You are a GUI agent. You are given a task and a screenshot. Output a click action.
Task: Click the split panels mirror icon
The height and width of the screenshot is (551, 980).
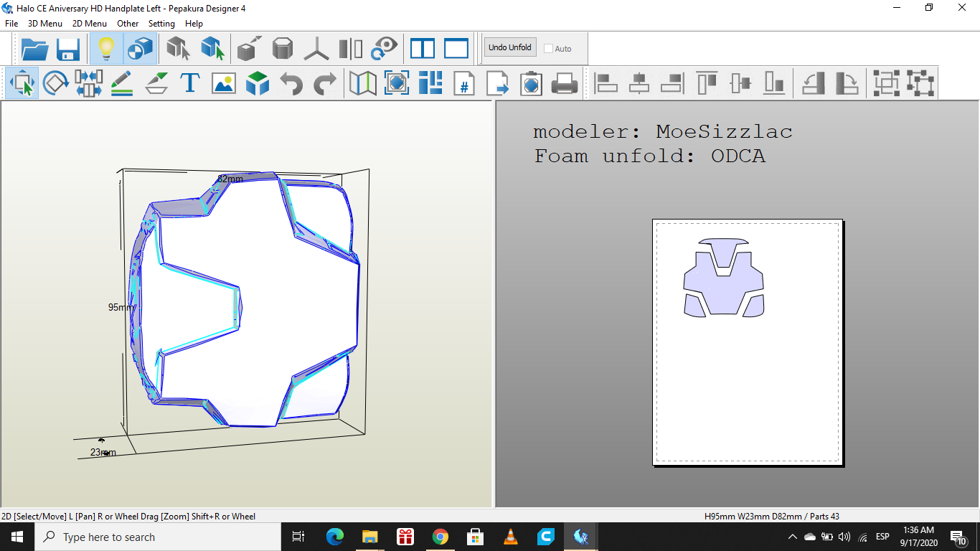click(351, 49)
